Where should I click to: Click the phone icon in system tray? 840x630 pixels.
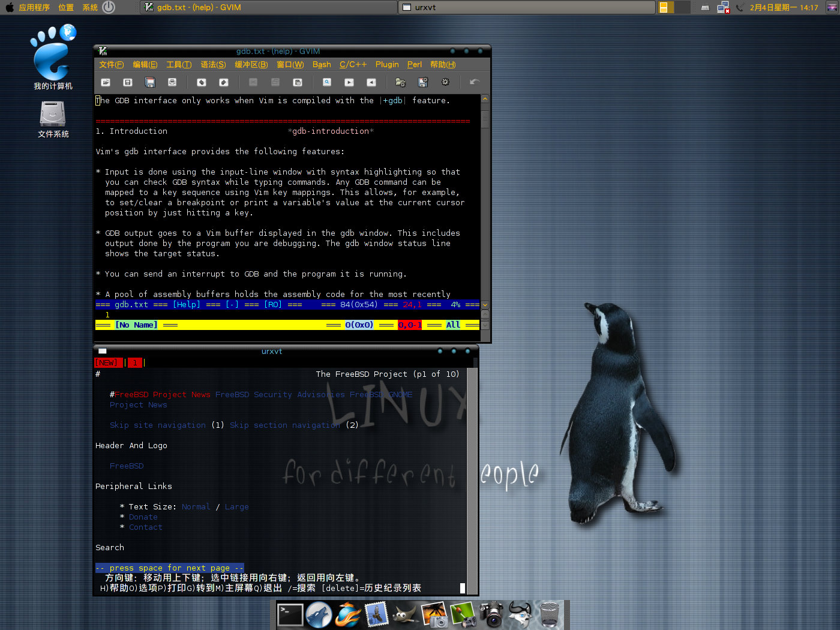(740, 8)
